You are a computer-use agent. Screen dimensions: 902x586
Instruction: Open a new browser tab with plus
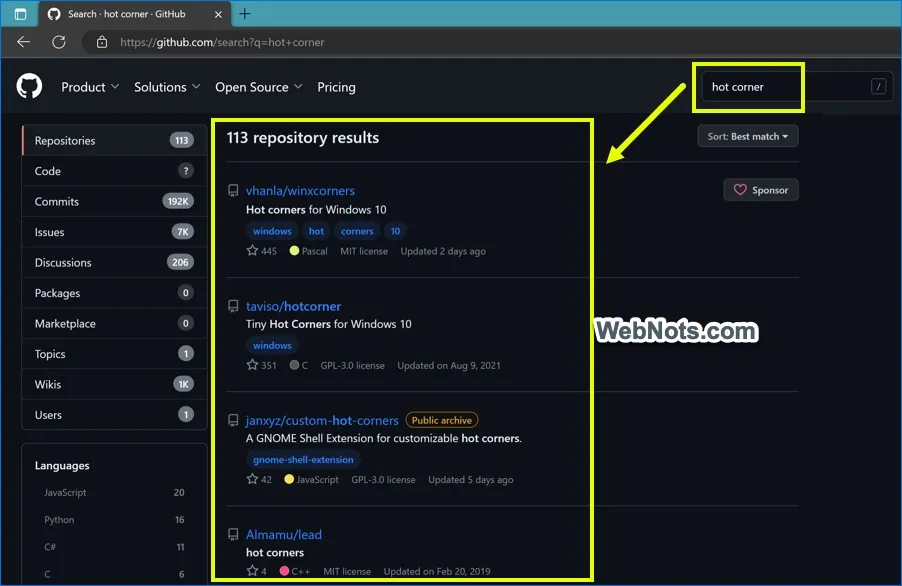coord(244,14)
